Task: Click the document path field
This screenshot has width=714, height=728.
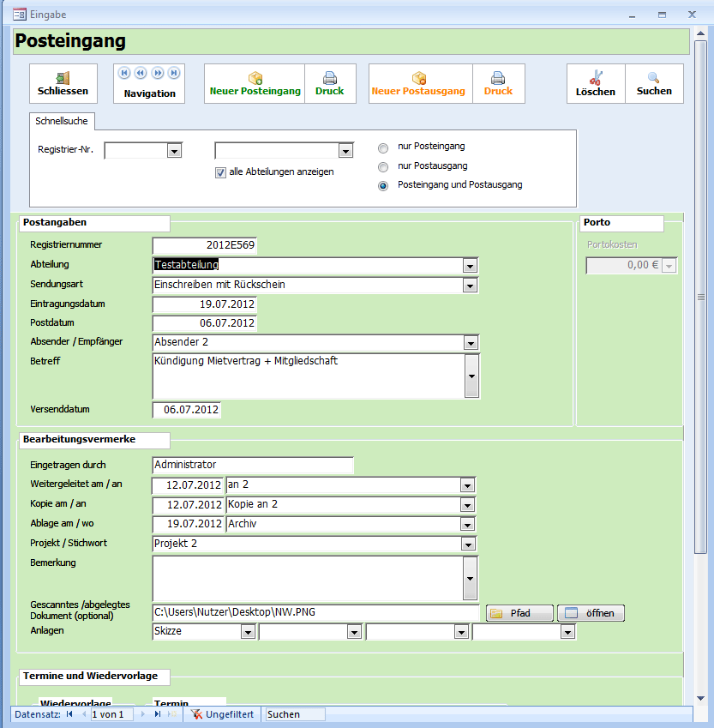Action: click(x=315, y=613)
